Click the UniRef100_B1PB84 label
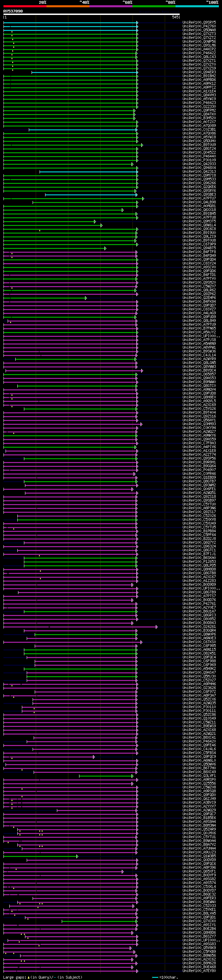The image size is (222, 980). [199, 531]
